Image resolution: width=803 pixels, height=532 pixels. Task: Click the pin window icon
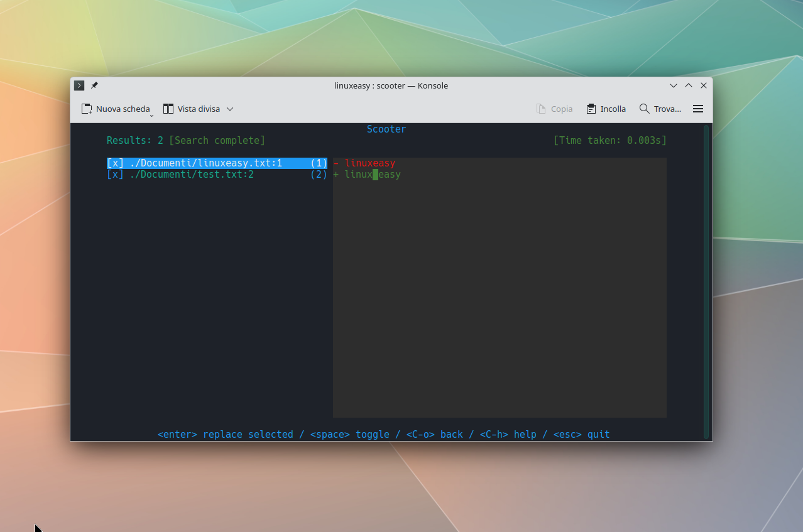click(94, 85)
